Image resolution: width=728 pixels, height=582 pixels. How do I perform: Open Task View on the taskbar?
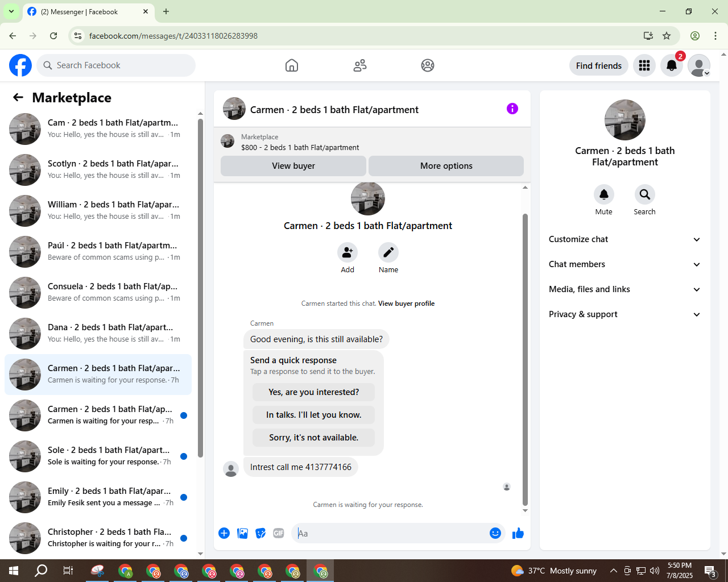pyautogui.click(x=68, y=571)
